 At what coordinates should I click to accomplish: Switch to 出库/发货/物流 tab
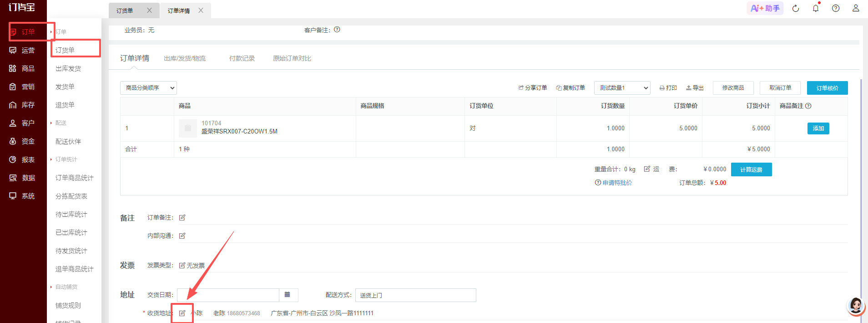click(x=185, y=58)
